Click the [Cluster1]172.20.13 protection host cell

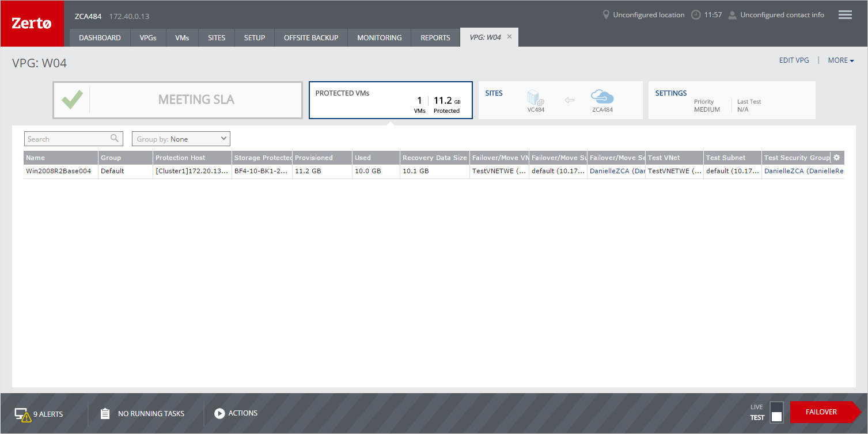pos(192,171)
